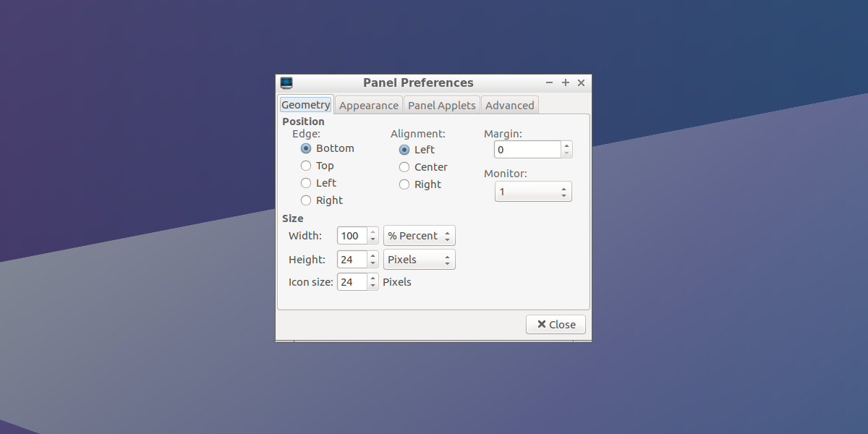
Task: Open the Appearance tab
Action: (x=369, y=106)
